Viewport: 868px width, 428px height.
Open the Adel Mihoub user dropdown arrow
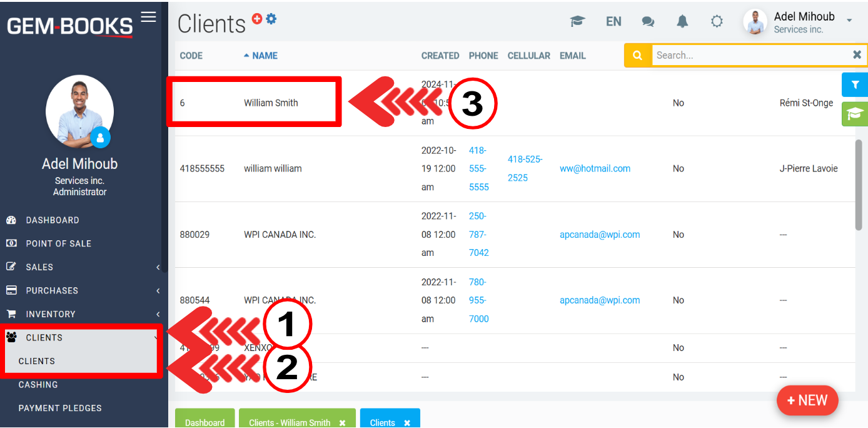[849, 21]
